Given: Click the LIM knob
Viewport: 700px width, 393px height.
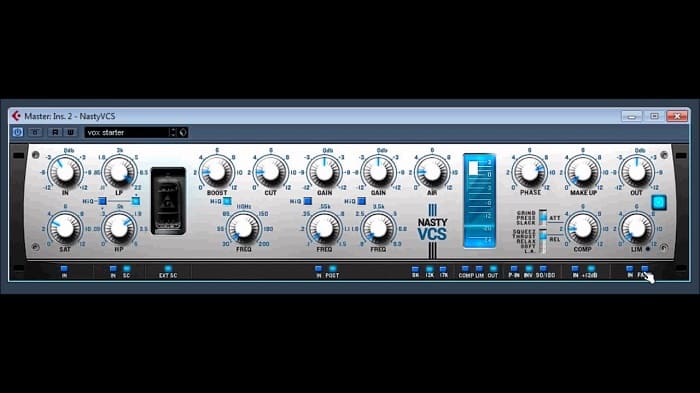Looking at the screenshot, I should 637,229.
